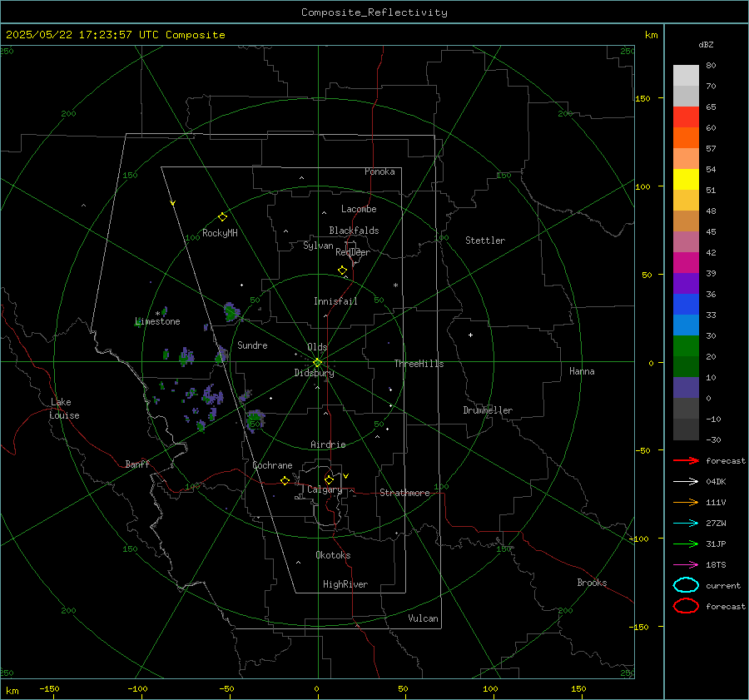Click the Innisfail city label
This screenshot has width=749, height=700.
tap(335, 301)
